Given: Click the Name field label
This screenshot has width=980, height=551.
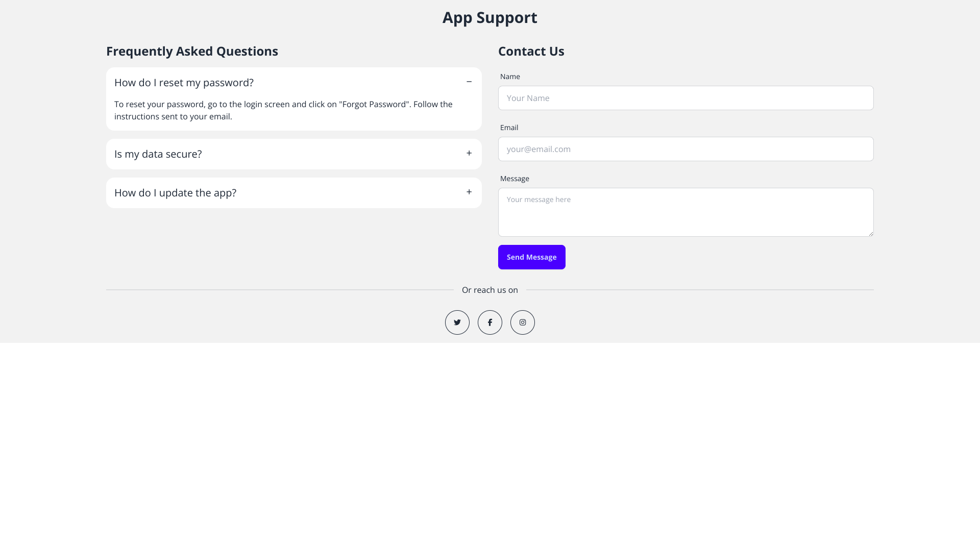Looking at the screenshot, I should tap(510, 77).
